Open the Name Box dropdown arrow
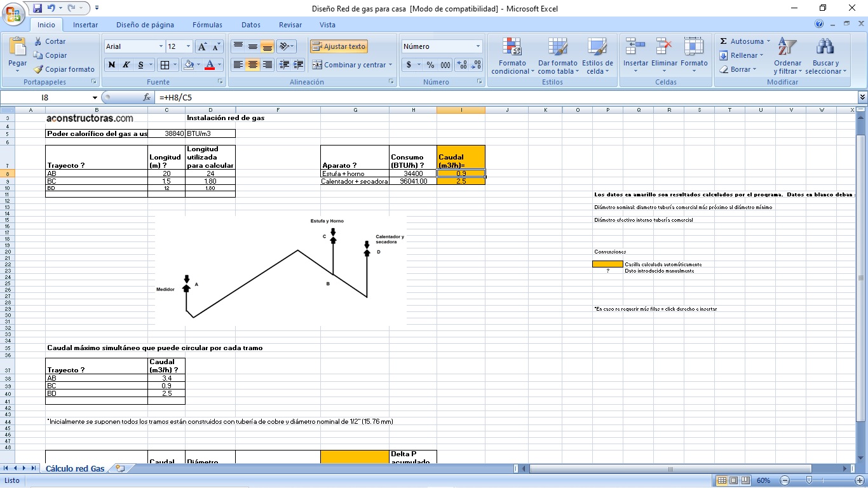868x488 pixels. 95,97
